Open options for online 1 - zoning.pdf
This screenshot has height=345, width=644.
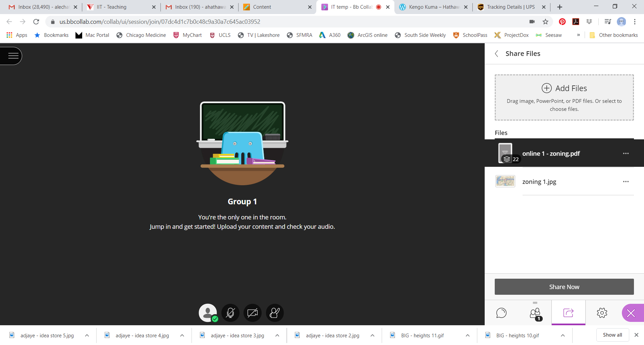pos(626,153)
